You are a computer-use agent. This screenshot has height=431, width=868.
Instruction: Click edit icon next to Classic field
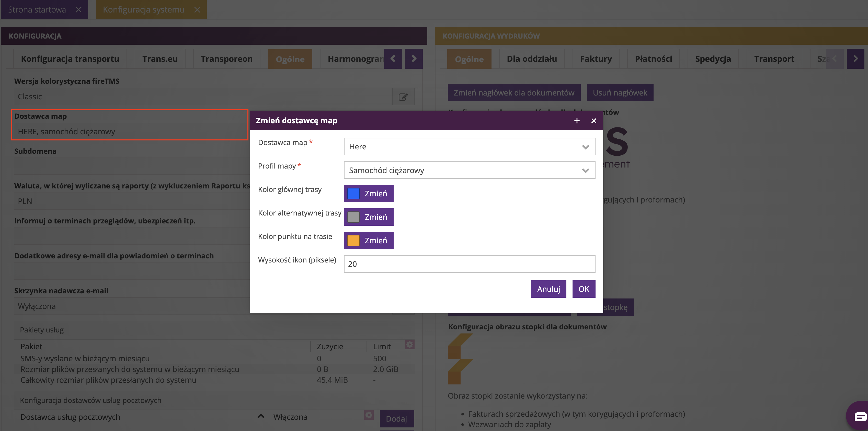[x=403, y=97]
